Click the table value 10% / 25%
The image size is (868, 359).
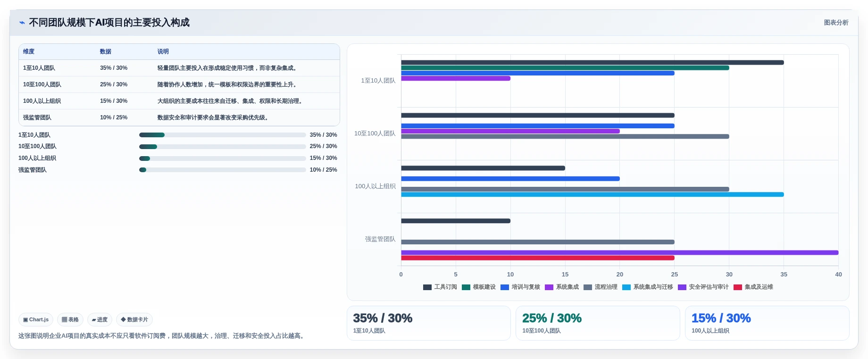(114, 117)
